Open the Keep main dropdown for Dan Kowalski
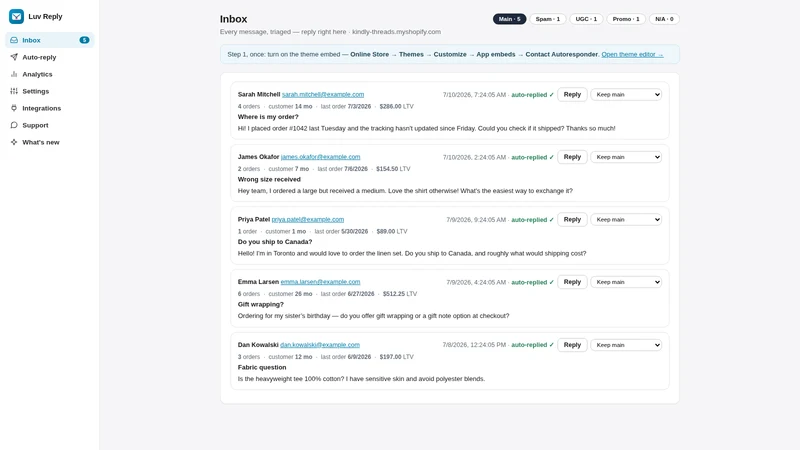800x450 pixels. (626, 345)
